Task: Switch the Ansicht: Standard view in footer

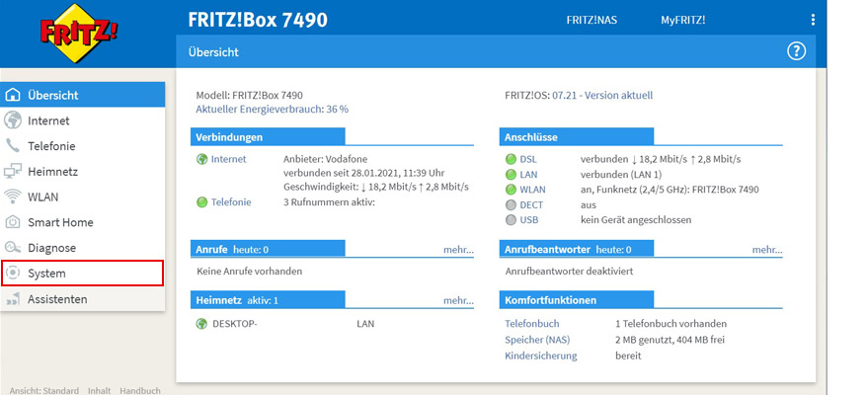Action: (x=39, y=390)
